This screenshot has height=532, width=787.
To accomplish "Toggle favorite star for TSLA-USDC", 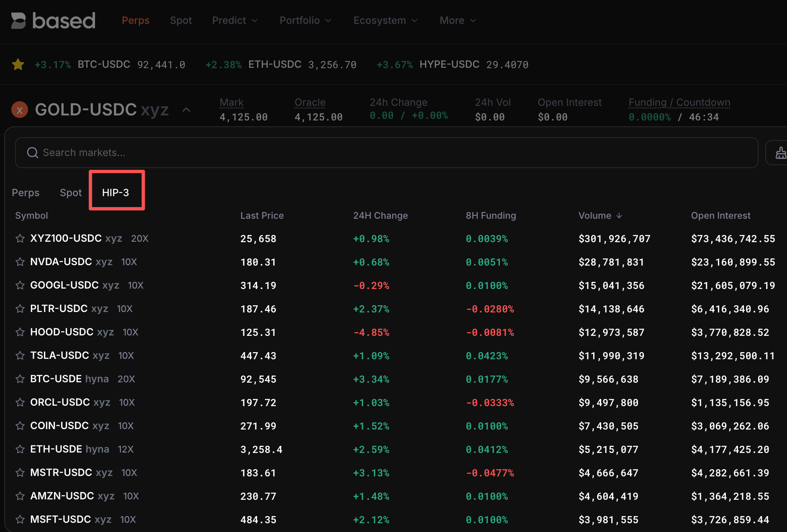I will click(x=20, y=356).
